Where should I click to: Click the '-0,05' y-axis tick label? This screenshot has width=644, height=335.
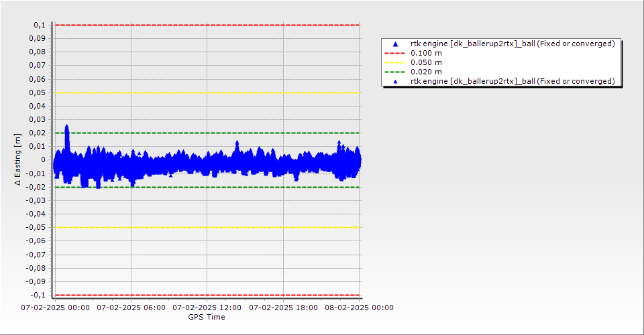coord(36,228)
